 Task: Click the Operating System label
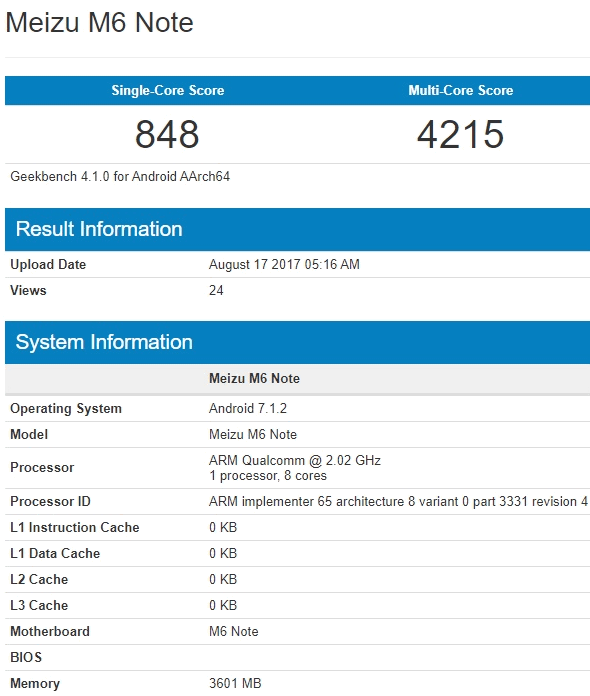pos(66,408)
